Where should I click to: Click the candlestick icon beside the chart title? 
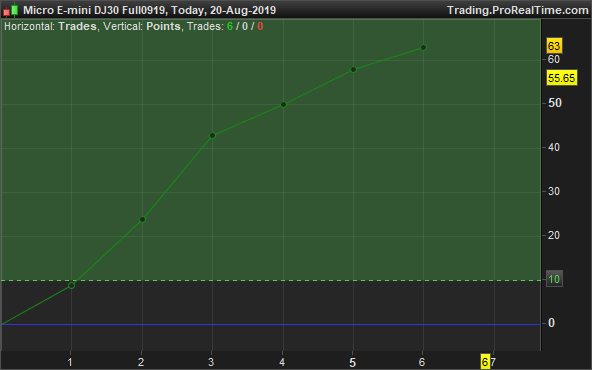[11, 10]
